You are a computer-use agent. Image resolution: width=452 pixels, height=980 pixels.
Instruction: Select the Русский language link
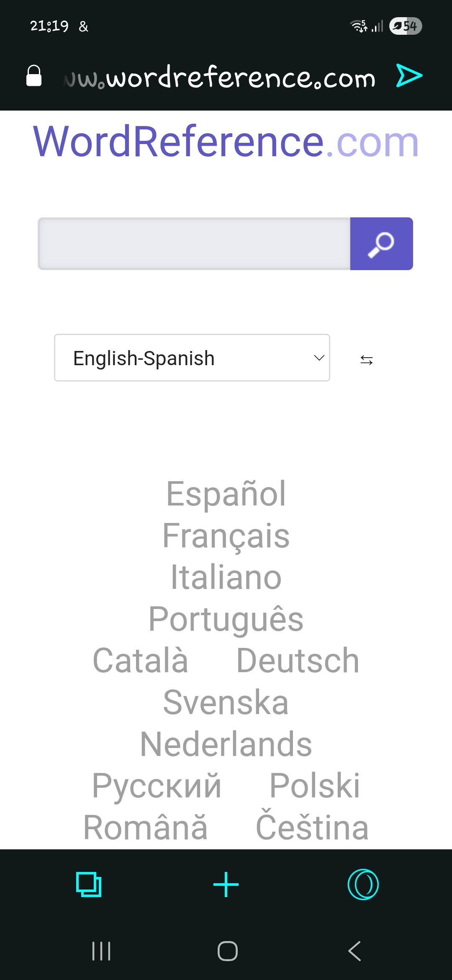pyautogui.click(x=157, y=786)
